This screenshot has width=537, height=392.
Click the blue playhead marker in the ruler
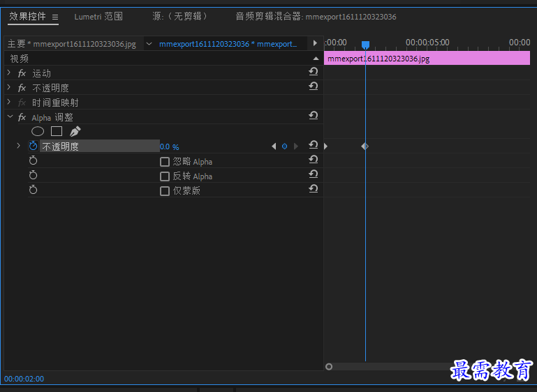(x=365, y=45)
